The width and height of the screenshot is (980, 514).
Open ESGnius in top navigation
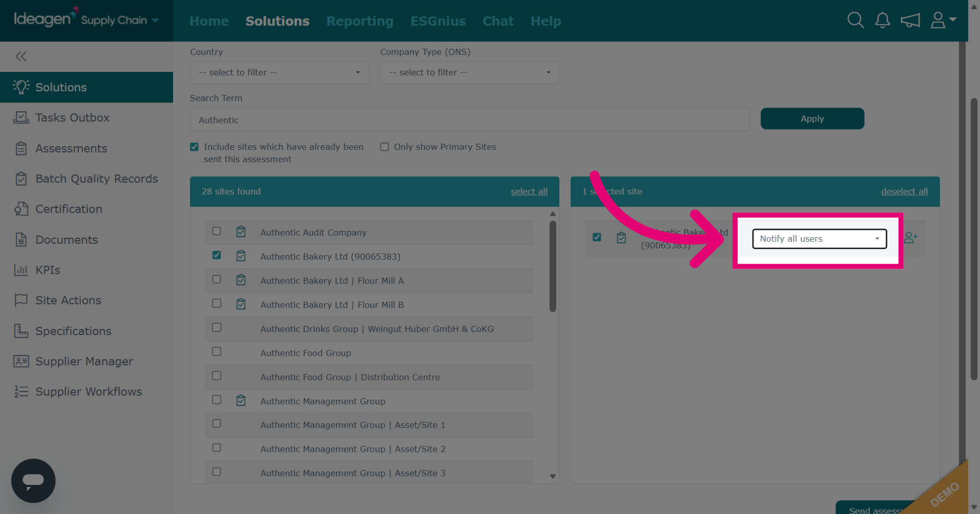[x=438, y=21]
